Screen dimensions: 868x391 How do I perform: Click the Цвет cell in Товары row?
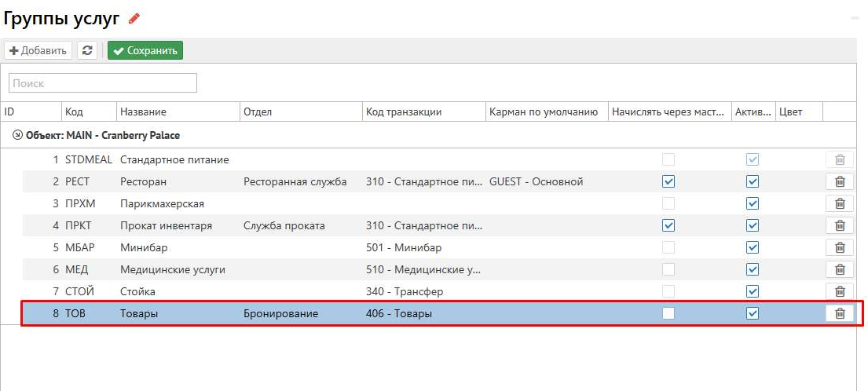pyautogui.click(x=798, y=313)
